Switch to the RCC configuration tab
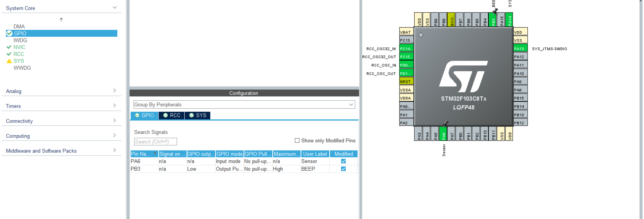This screenshot has width=644, height=219. point(172,115)
